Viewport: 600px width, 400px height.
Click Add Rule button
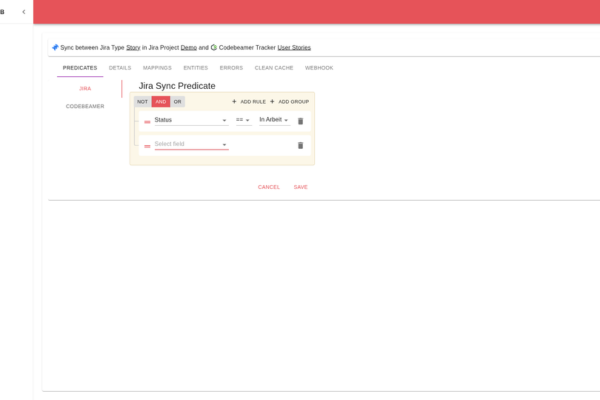pyautogui.click(x=249, y=102)
